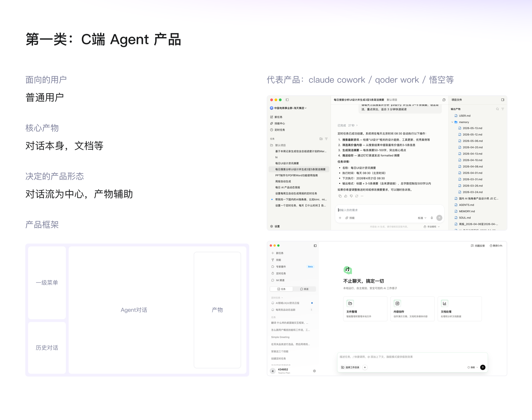Open 技能 in the upper chat input bar
Viewport: 532px width, 420px height.
click(350, 218)
